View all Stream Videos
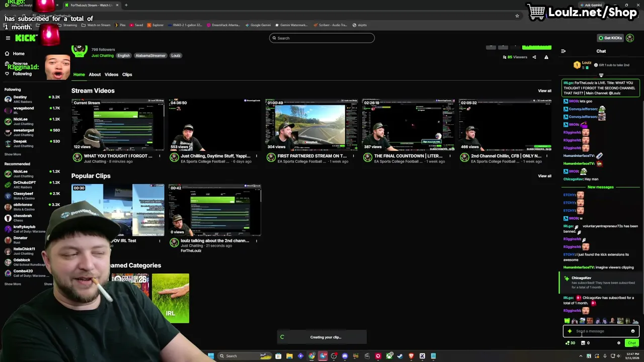Screen dimensions: 644x362 tap(544, 91)
